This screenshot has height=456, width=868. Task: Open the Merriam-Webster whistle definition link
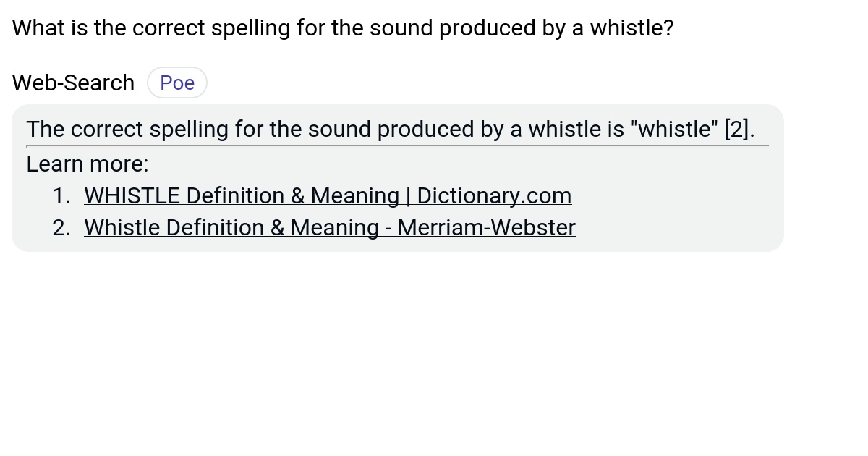click(x=329, y=227)
